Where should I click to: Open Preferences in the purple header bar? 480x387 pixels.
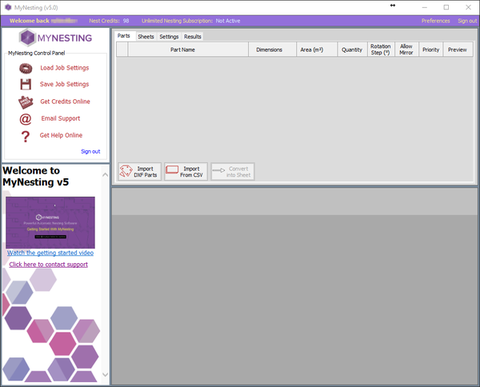(x=435, y=21)
